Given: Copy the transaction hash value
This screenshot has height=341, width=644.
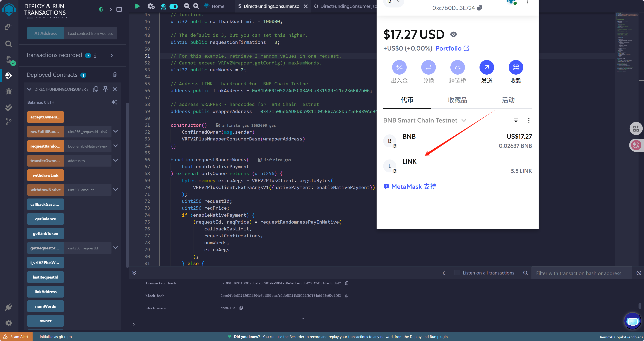Looking at the screenshot, I should click(347, 283).
